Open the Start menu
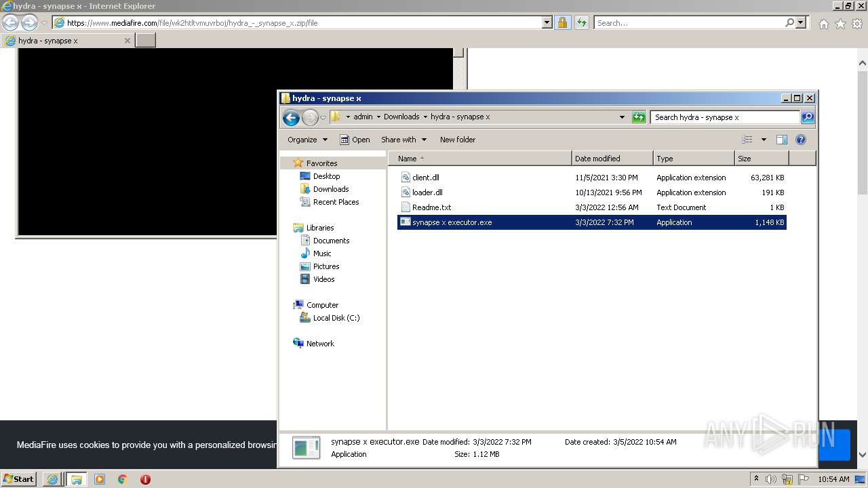The image size is (868, 488). coord(19,479)
